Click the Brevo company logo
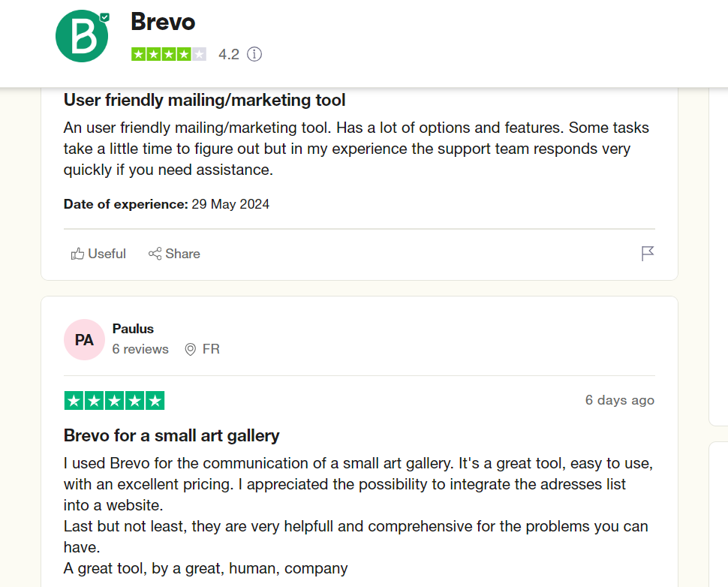This screenshot has height=587, width=728. pos(82,35)
